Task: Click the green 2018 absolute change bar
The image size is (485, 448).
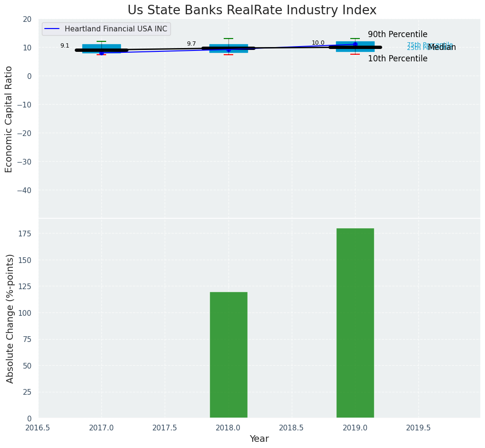Action: 228,355
